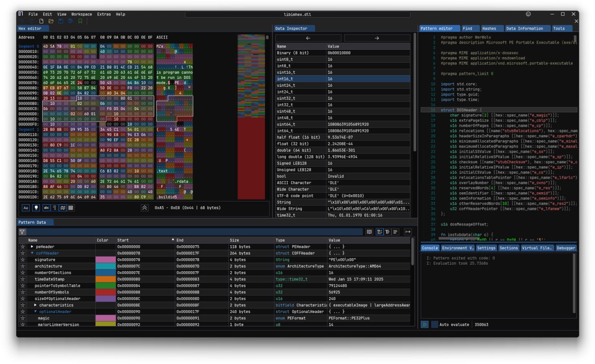Switch to the Hashes tab
Viewport: 595px width, 364px height.
(492, 28)
